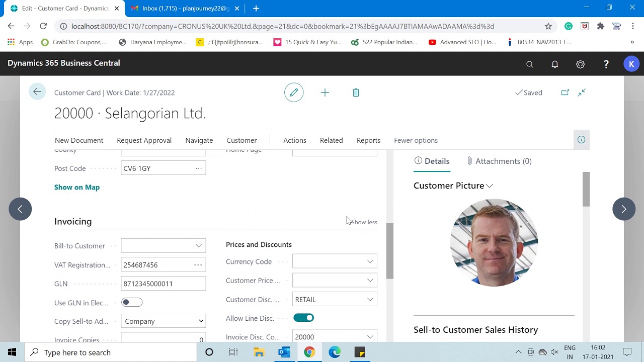Click the Task View taskbar icon
The width and height of the screenshot is (644, 362).
233,352
